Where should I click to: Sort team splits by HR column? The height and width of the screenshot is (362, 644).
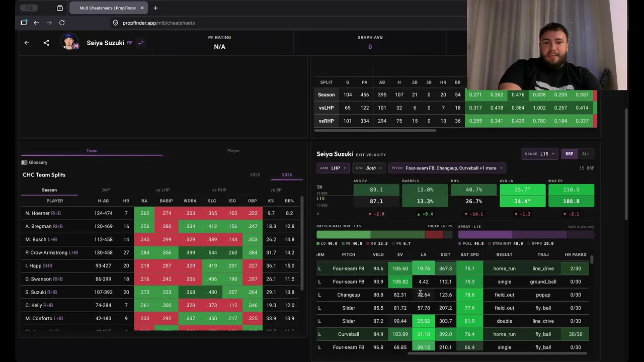126,201
